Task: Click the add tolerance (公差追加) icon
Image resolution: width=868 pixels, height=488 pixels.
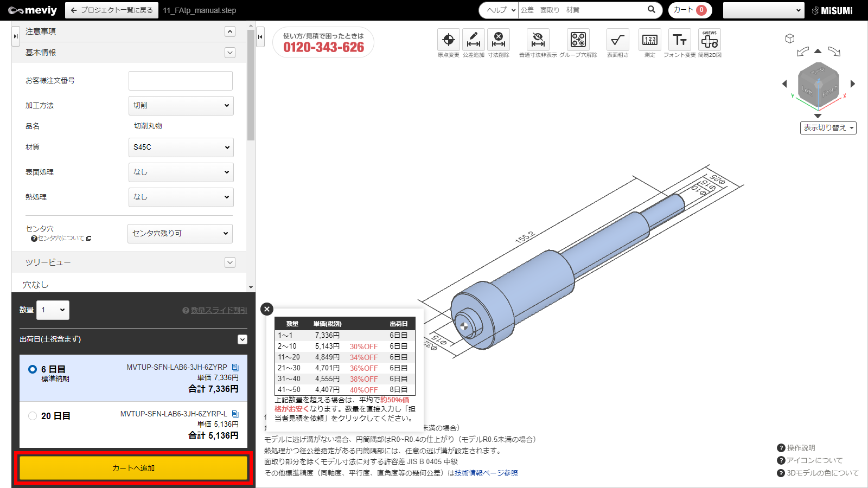Action: (x=473, y=40)
